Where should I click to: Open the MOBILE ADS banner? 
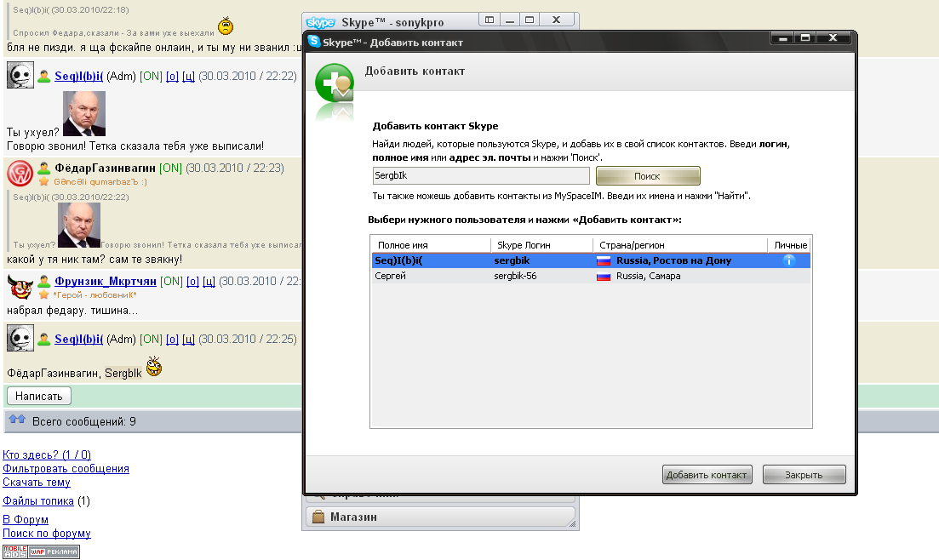[15, 551]
